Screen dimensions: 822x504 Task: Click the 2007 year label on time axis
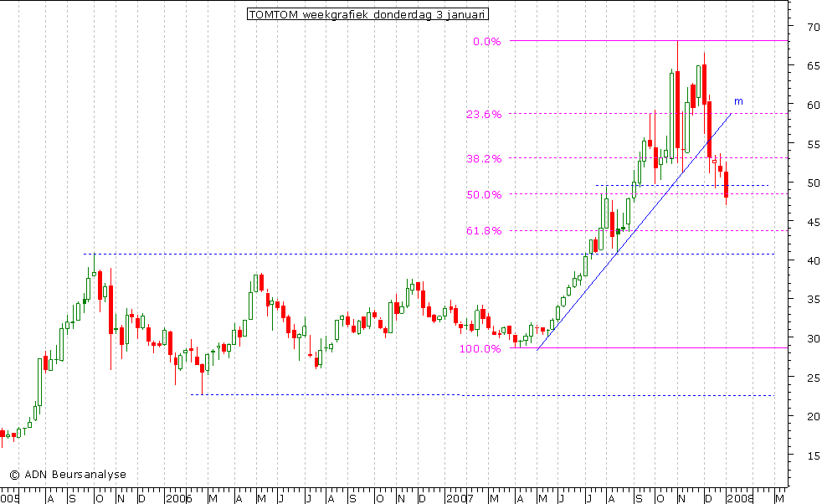tap(460, 498)
